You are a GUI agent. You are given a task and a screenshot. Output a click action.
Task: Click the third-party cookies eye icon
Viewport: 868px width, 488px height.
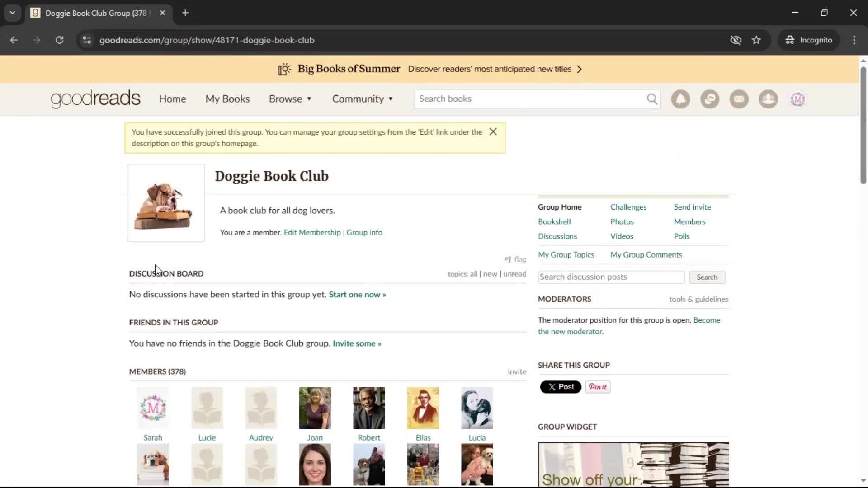pos(736,40)
